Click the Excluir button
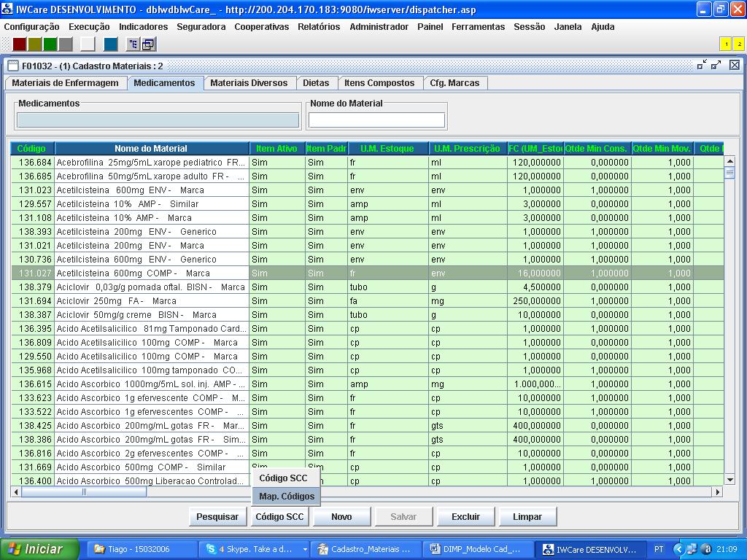747x560 pixels. click(465, 517)
